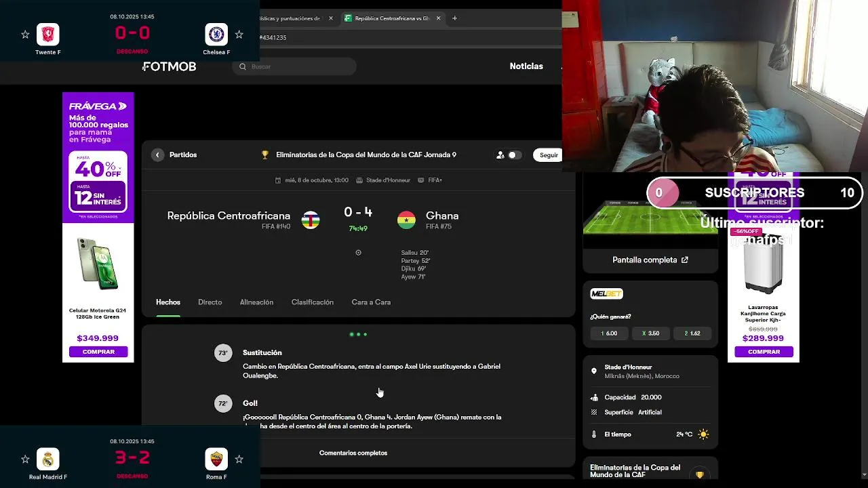Viewport: 868px width, 488px height.
Task: Click the Capacidad crowd icon
Action: 594,398
